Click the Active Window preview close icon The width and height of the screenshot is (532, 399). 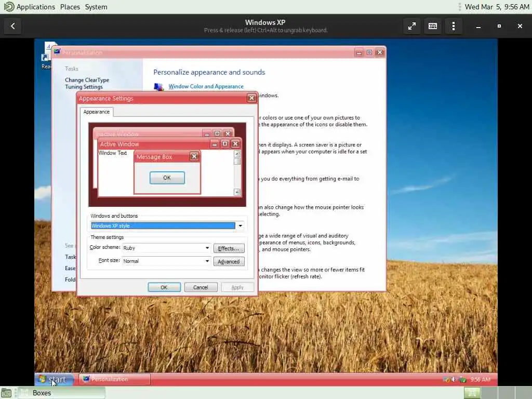(235, 144)
